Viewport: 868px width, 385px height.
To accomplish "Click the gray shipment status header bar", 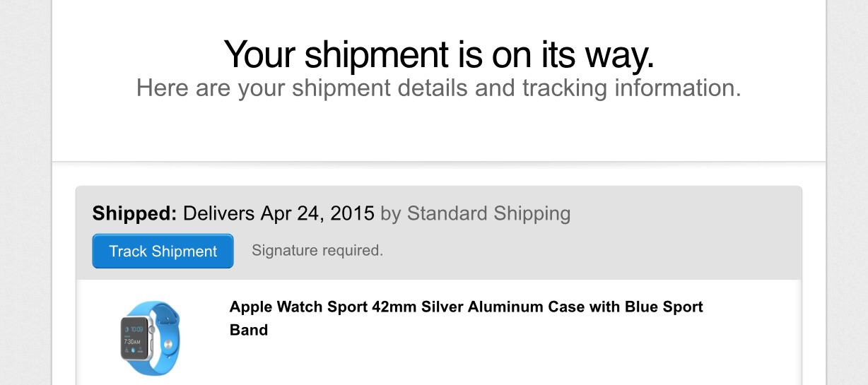I will coord(438,233).
